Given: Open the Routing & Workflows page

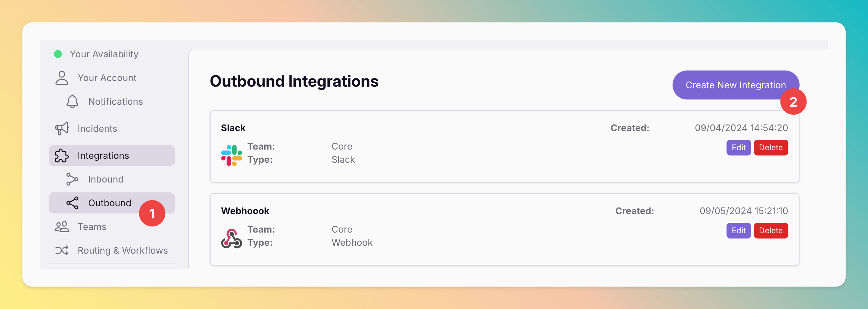Looking at the screenshot, I should tap(123, 250).
